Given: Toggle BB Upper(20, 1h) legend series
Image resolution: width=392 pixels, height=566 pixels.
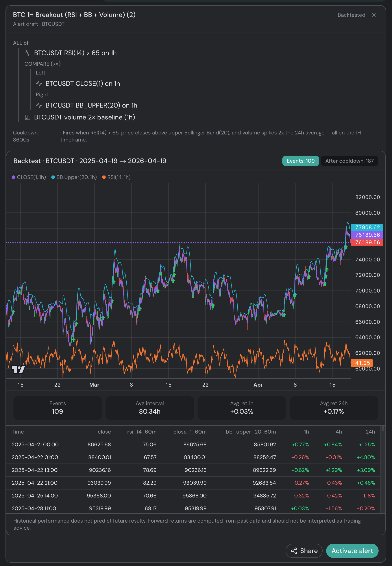Looking at the screenshot, I should coord(74,177).
